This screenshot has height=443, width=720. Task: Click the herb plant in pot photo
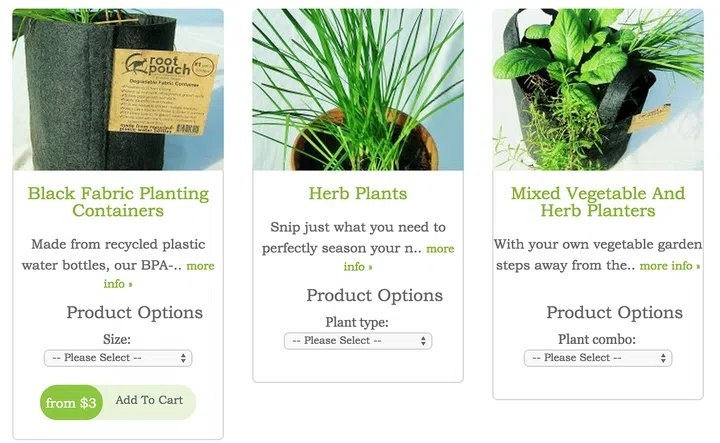click(358, 90)
